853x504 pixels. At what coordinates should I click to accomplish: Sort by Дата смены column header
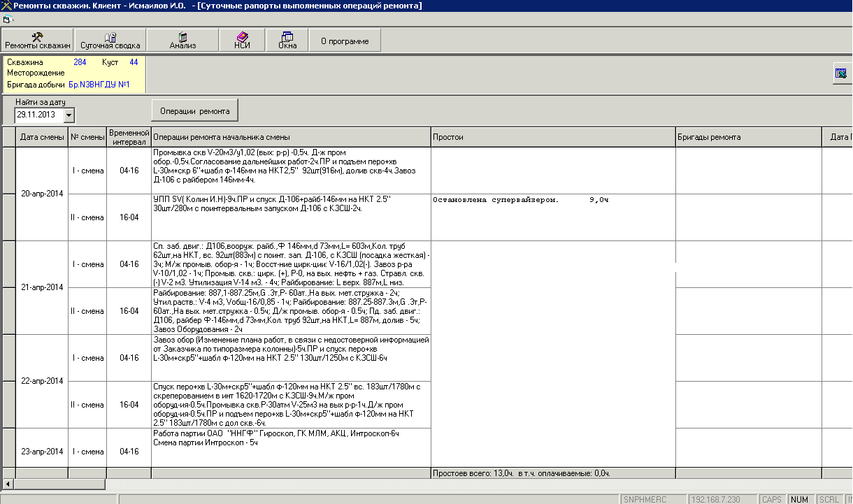41,137
